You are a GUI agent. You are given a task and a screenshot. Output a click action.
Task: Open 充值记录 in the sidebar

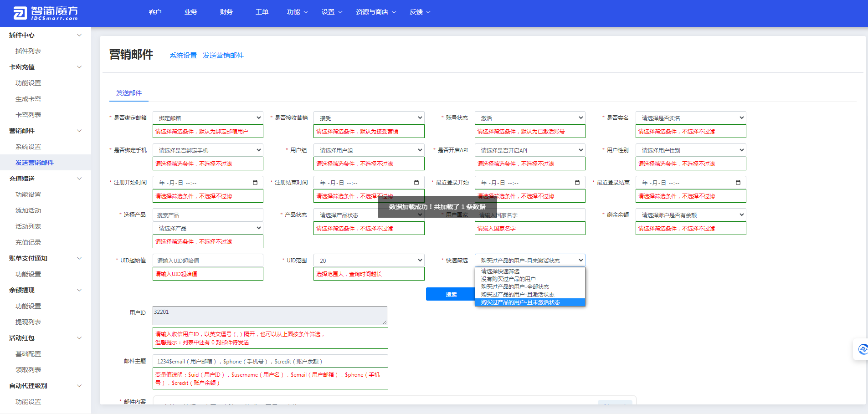[28, 242]
